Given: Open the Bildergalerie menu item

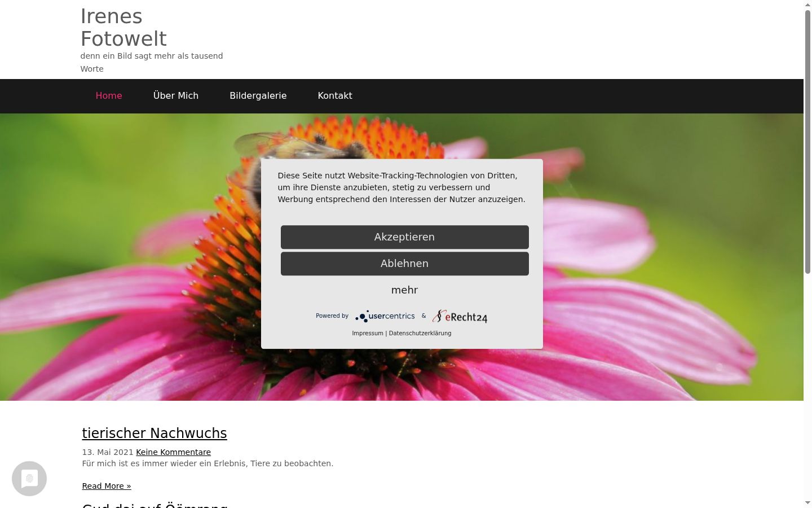Looking at the screenshot, I should 258,96.
